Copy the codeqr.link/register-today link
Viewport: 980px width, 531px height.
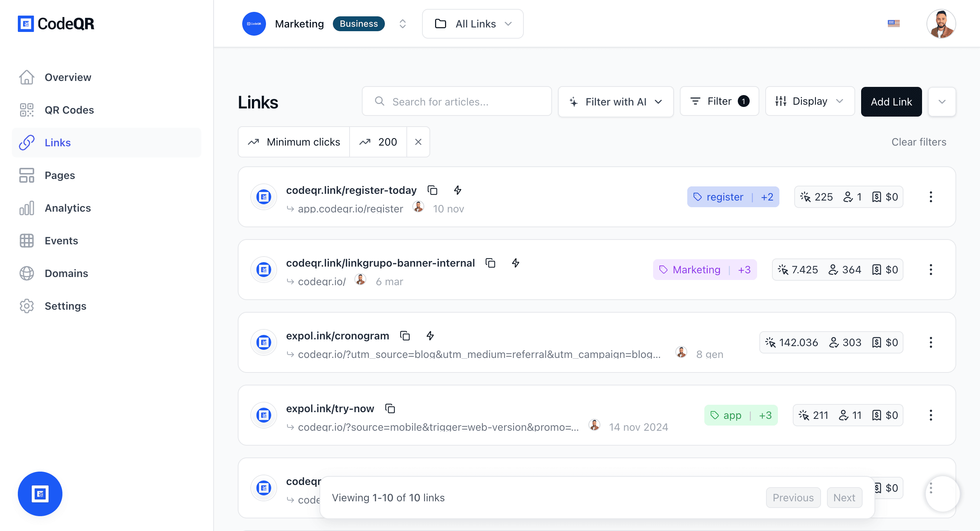coord(432,190)
